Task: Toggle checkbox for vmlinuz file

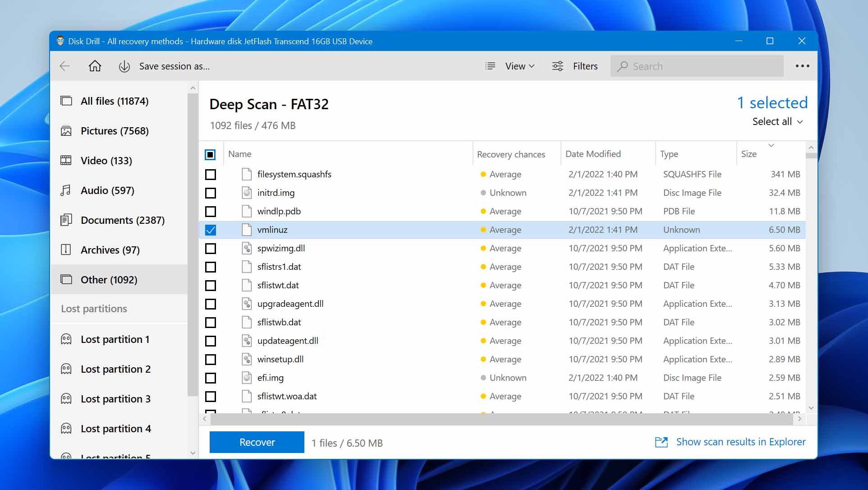Action: [x=211, y=229]
